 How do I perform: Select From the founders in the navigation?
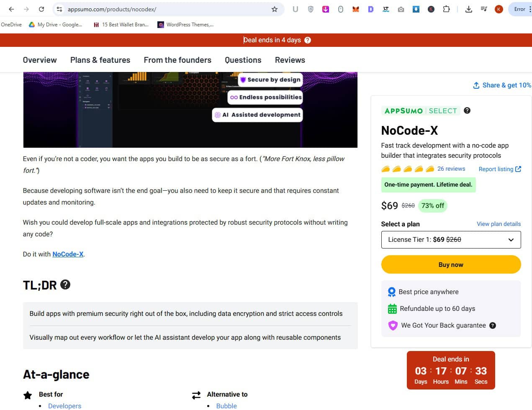[177, 60]
